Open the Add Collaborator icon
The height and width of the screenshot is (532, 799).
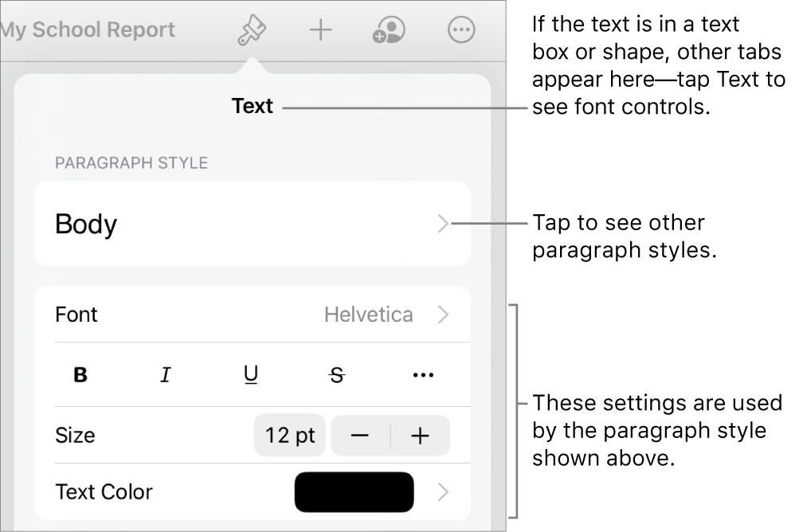pos(388,29)
